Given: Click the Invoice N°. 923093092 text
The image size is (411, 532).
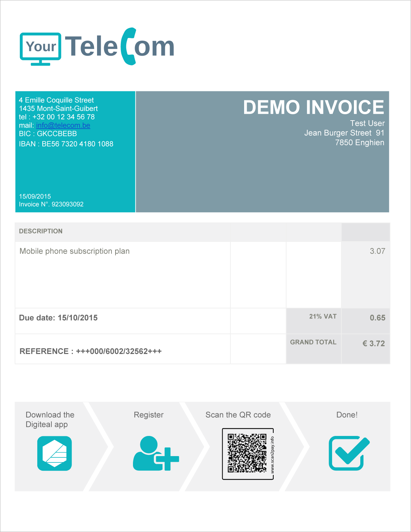Looking at the screenshot, I should pyautogui.click(x=51, y=204).
